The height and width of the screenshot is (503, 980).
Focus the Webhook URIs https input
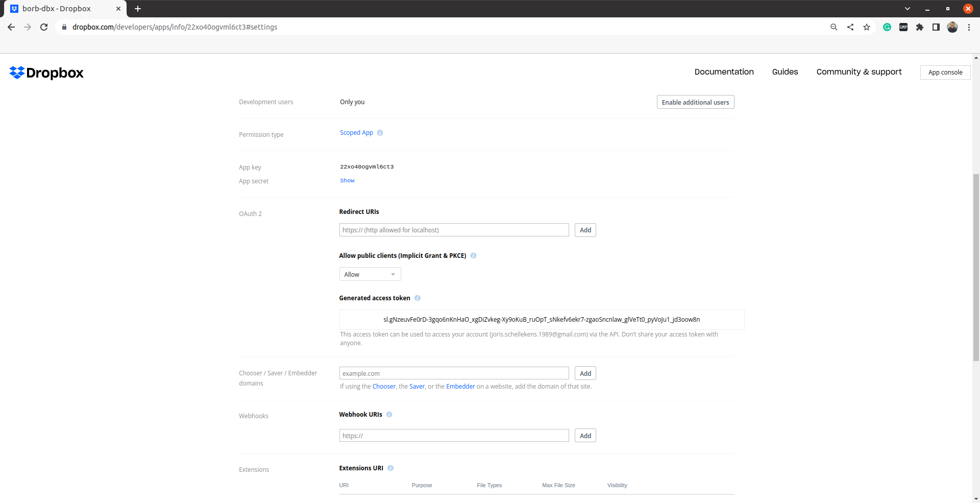pos(454,436)
